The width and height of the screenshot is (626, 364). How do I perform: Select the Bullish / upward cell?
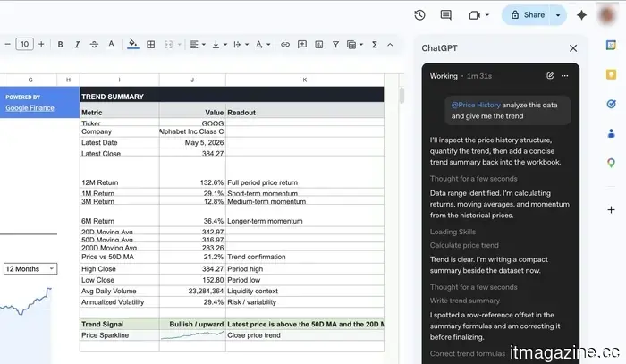click(192, 324)
